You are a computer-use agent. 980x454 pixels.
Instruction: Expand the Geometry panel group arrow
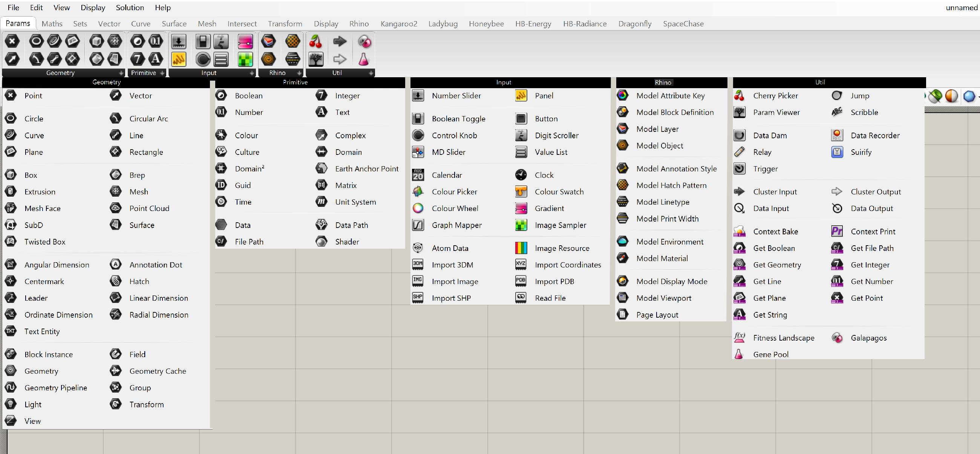121,73
